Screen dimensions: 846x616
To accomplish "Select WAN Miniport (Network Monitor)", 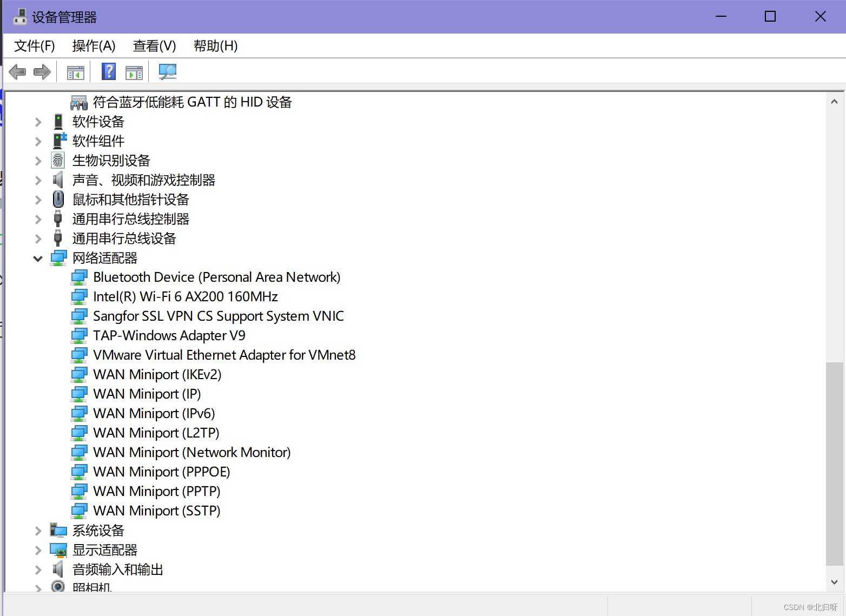I will click(x=192, y=452).
